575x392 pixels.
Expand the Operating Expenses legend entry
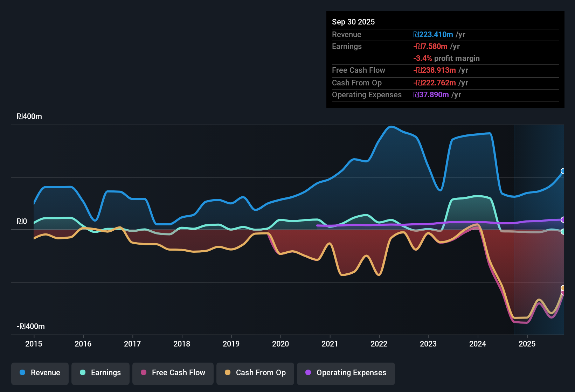pyautogui.click(x=346, y=373)
